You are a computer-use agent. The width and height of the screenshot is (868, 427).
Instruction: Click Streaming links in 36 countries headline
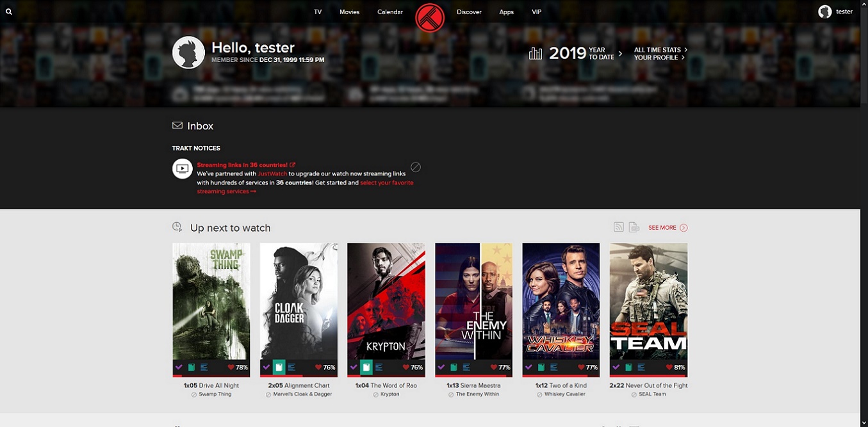[246, 165]
